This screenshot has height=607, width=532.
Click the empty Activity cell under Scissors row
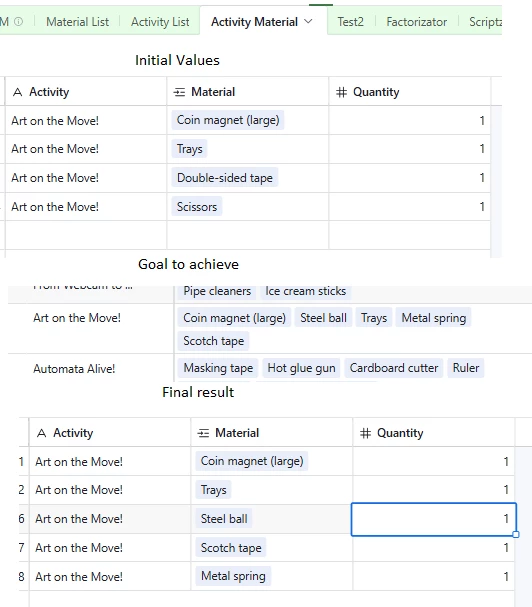(x=86, y=235)
